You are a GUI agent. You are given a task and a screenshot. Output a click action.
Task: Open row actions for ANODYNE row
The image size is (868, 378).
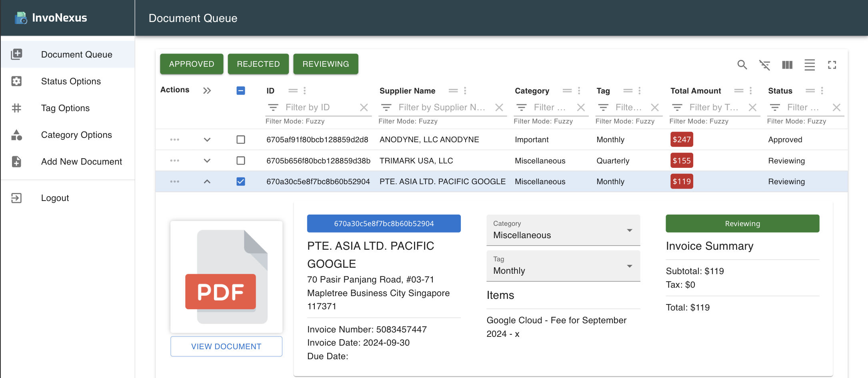pyautogui.click(x=175, y=139)
